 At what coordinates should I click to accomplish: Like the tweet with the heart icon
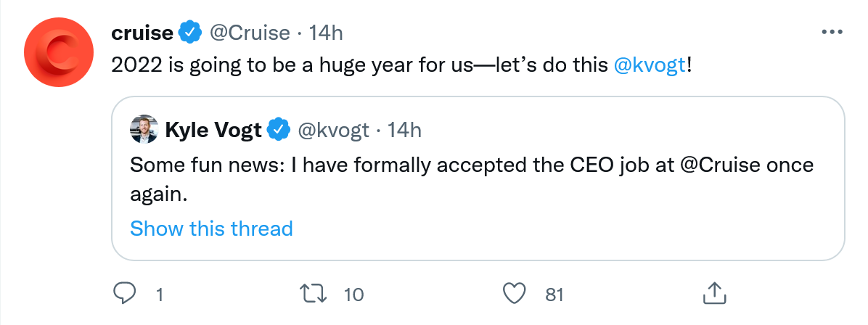coord(514,294)
